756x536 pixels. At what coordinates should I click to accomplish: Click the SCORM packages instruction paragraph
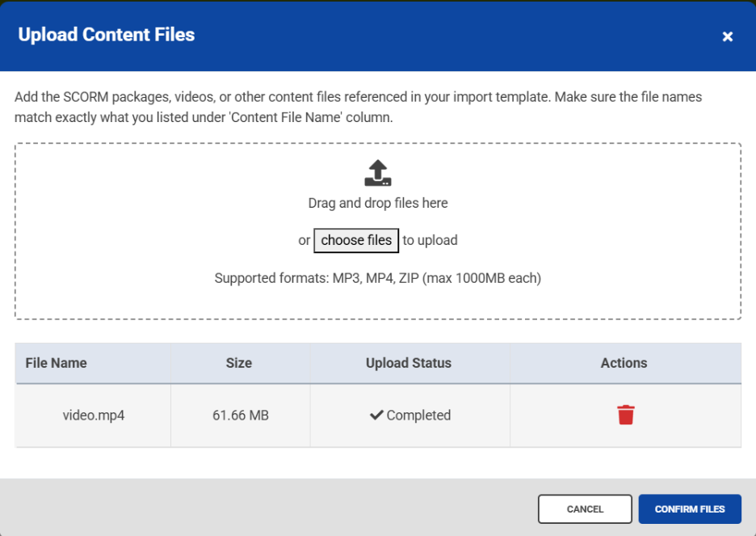[x=358, y=107]
